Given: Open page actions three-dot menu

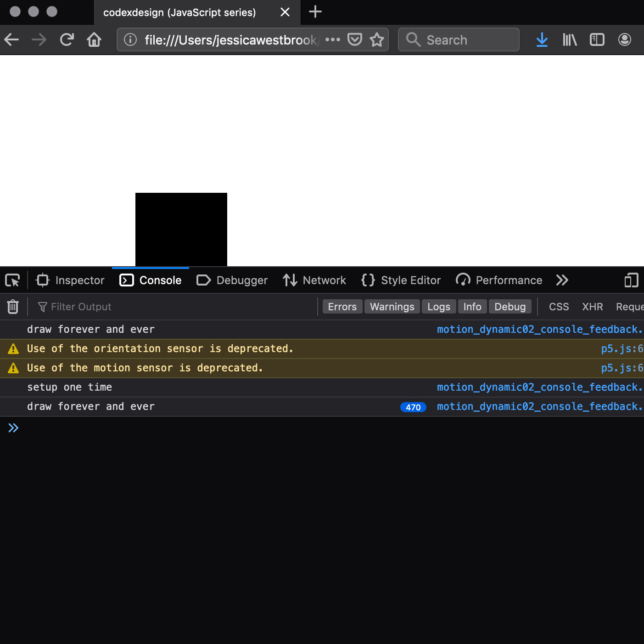Looking at the screenshot, I should click(x=333, y=40).
